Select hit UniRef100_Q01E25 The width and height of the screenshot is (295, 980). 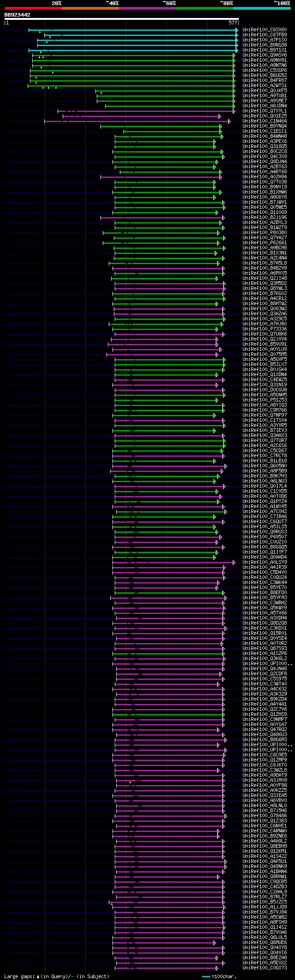[265, 116]
